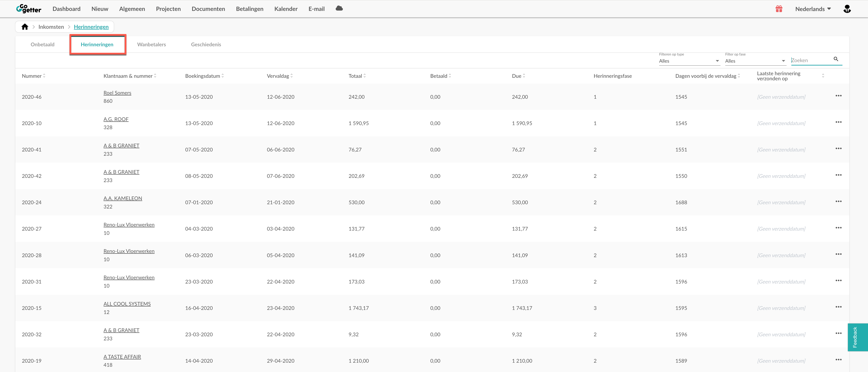The image size is (868, 372).
Task: Open actions menu for invoice 2020-24
Action: click(838, 201)
